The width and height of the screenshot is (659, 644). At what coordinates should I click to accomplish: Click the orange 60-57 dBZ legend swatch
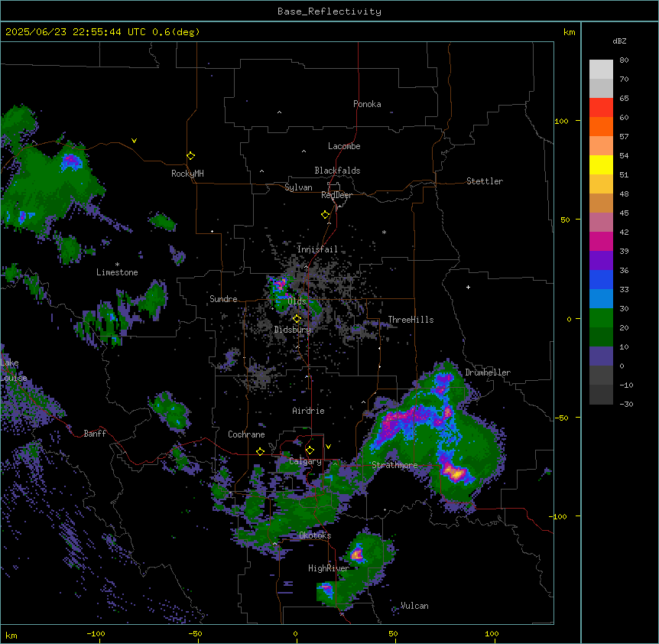(x=601, y=126)
